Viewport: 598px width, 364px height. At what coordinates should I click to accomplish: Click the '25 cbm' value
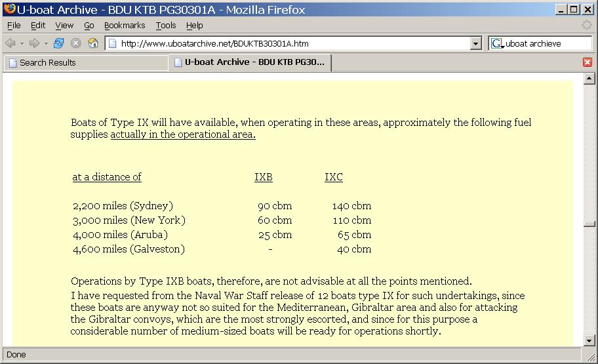[275, 235]
